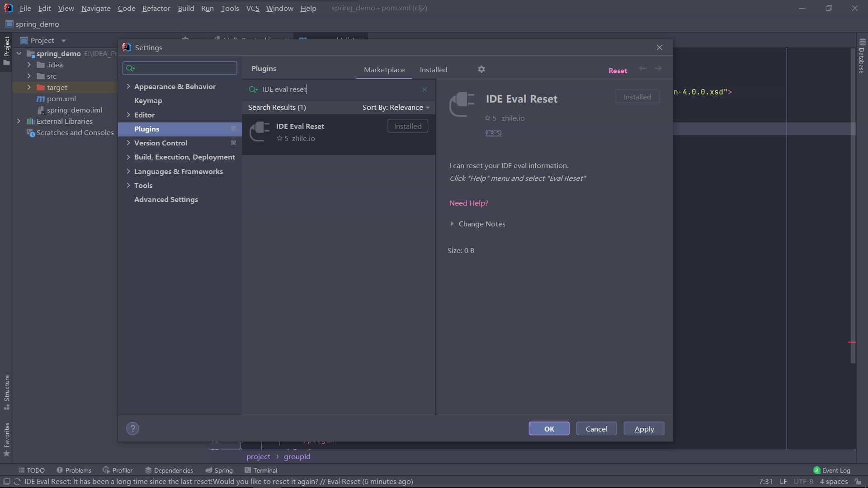Expand Version Control settings group

tap(128, 143)
